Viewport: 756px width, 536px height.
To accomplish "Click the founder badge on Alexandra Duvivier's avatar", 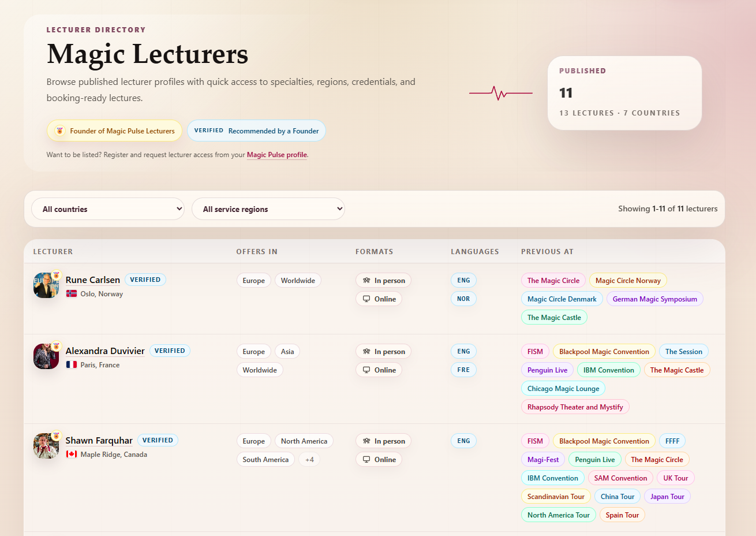I will tap(57, 346).
